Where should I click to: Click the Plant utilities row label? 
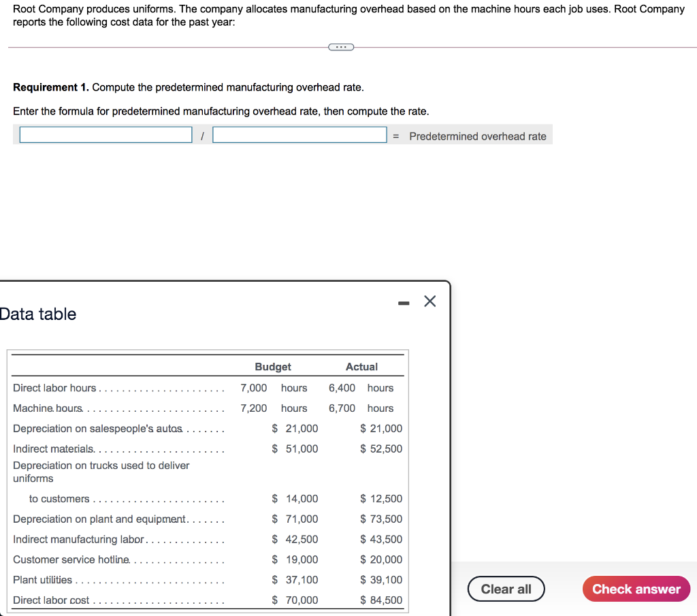coord(42,580)
